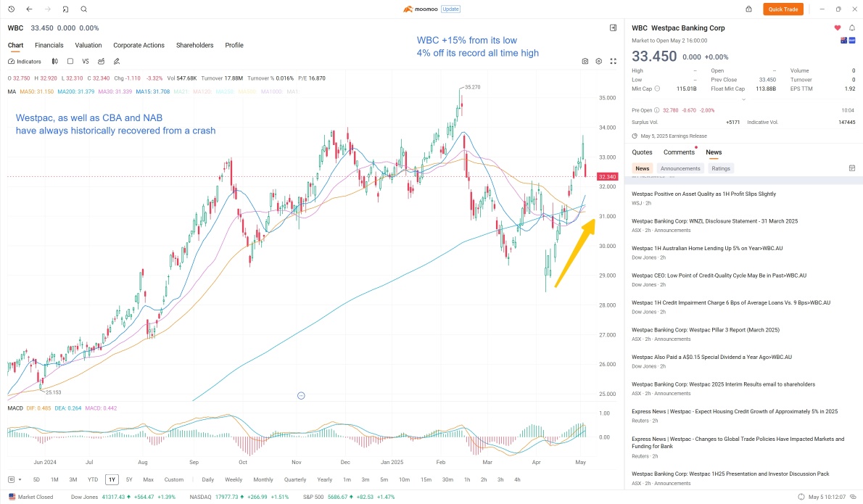Select the 4h interval
Viewport: 863px width, 504px height.
(517, 480)
